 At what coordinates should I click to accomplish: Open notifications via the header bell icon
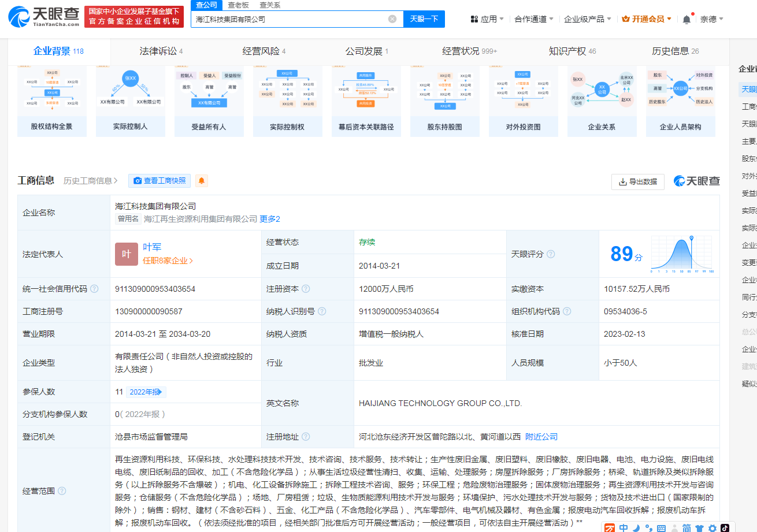[687, 19]
